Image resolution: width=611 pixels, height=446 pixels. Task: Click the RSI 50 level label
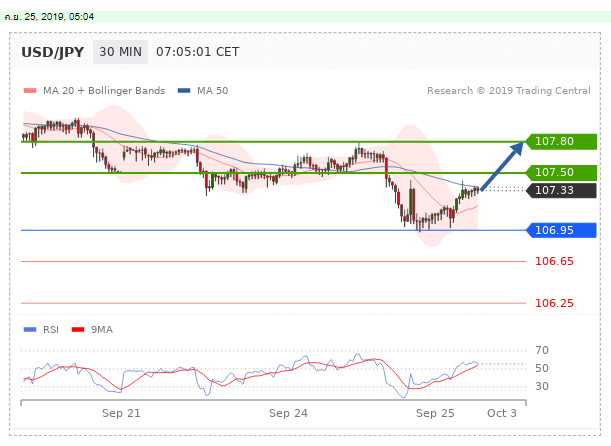[542, 368]
